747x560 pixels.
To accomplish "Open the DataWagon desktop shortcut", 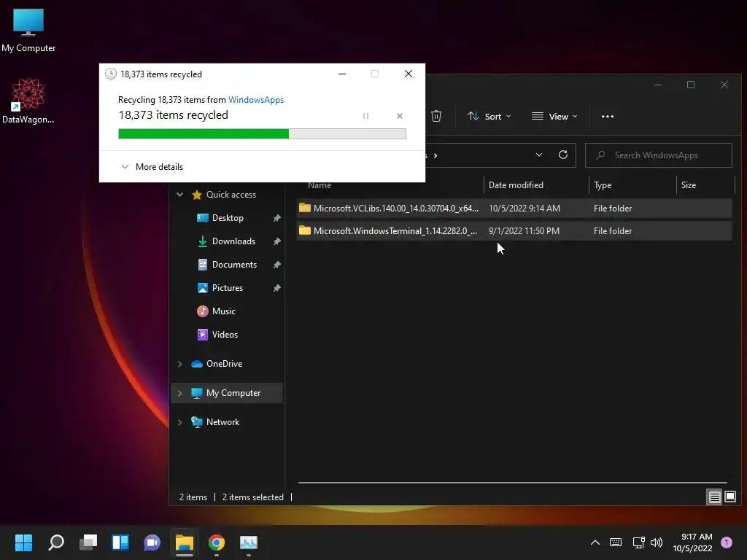I will point(28,101).
